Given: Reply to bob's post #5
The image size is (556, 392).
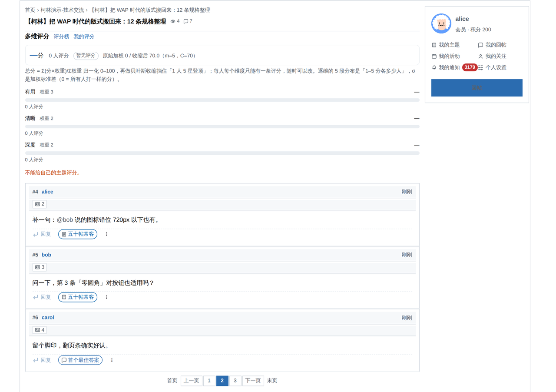Looking at the screenshot, I should point(42,297).
